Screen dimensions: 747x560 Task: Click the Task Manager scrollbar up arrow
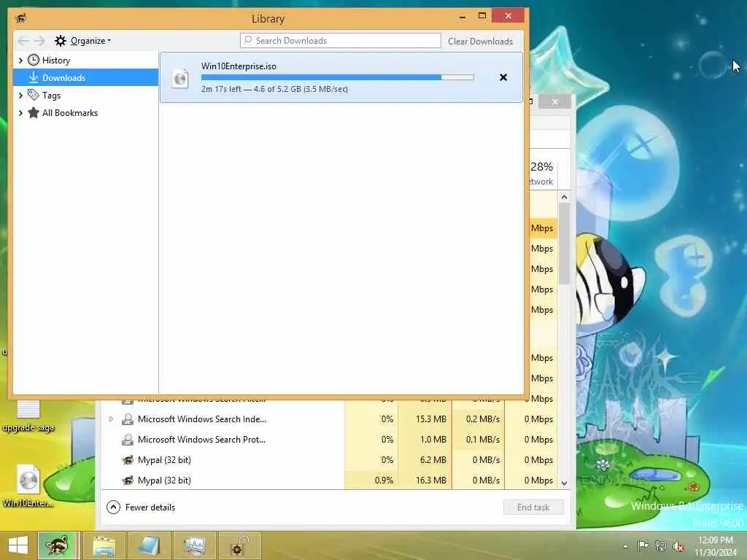click(564, 197)
